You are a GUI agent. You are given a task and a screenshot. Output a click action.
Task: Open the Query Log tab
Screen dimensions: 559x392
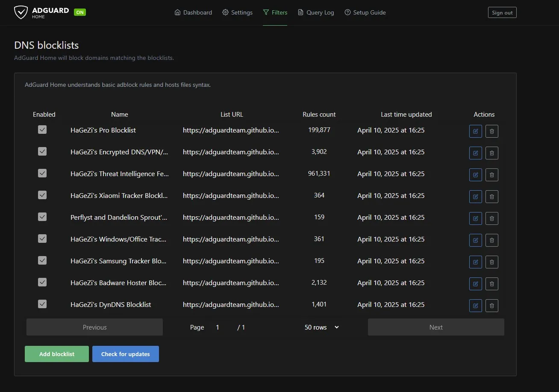coord(315,12)
